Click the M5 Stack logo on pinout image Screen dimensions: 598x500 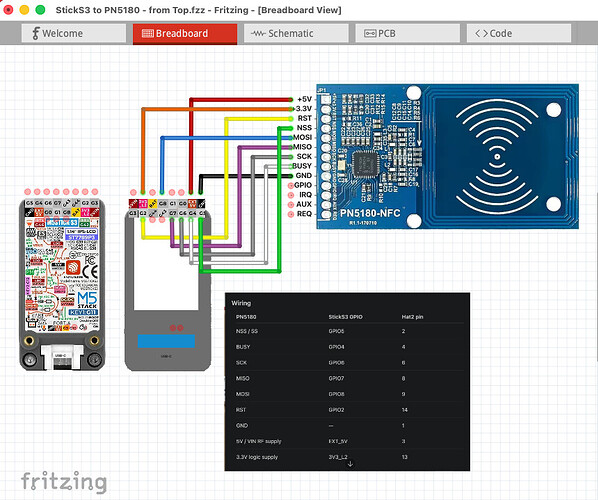point(87,301)
